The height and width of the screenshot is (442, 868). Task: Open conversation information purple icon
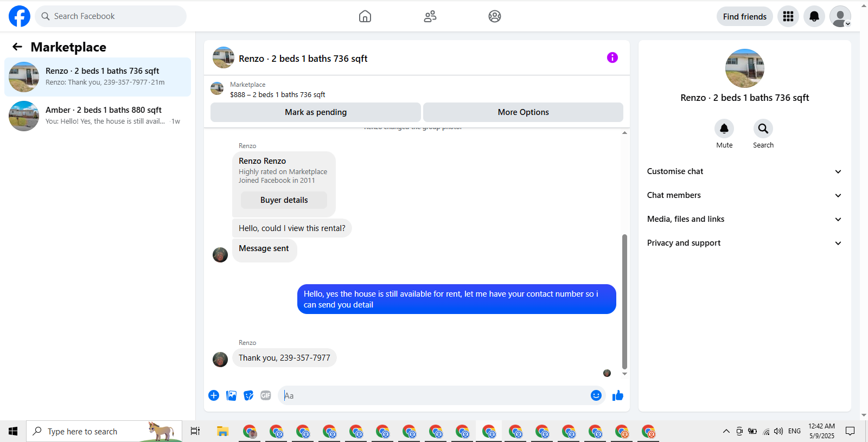pos(612,57)
